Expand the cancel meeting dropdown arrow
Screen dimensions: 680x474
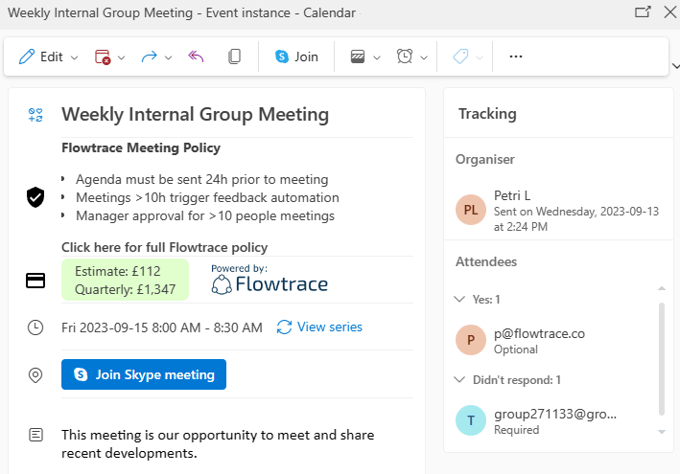click(x=121, y=57)
